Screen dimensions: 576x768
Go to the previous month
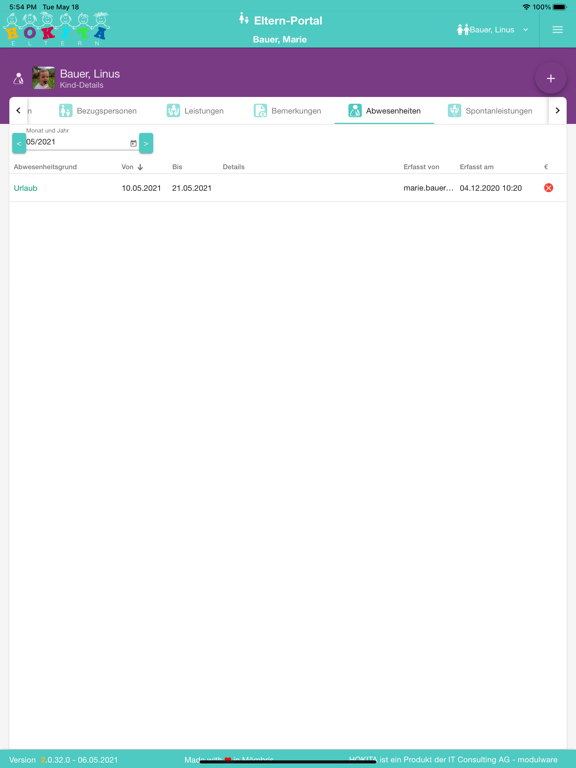click(19, 144)
